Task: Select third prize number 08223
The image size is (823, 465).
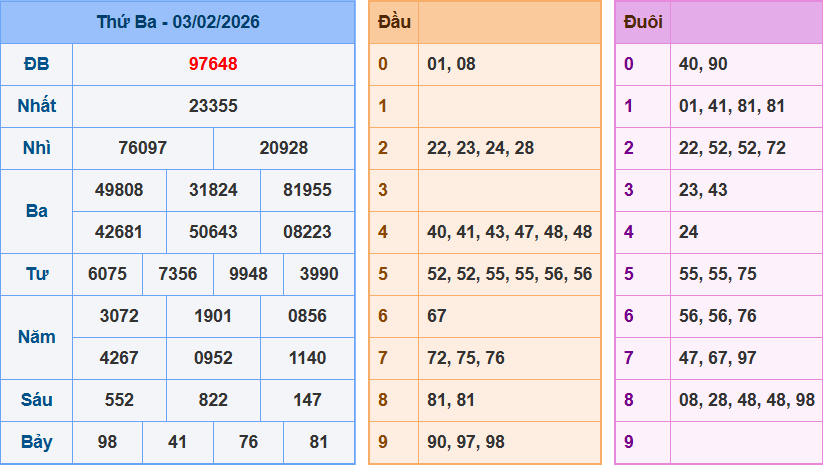Action: 307,232
